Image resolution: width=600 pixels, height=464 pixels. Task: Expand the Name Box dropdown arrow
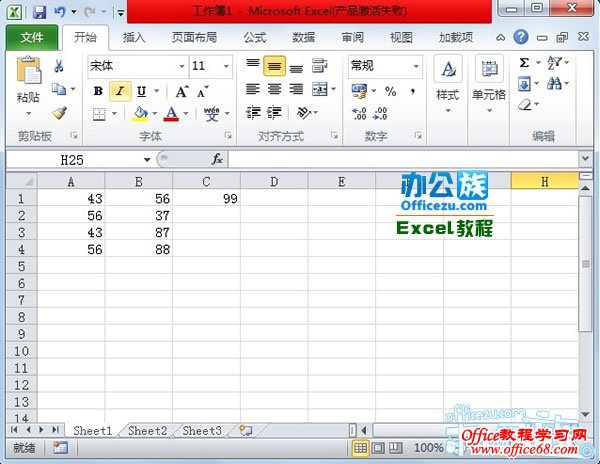pyautogui.click(x=147, y=160)
